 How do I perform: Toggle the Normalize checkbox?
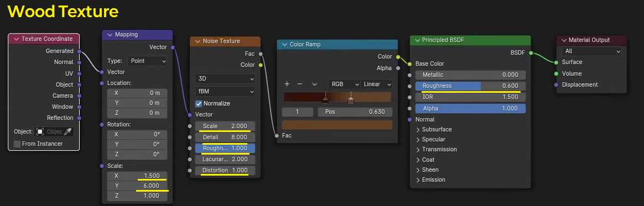coord(199,103)
